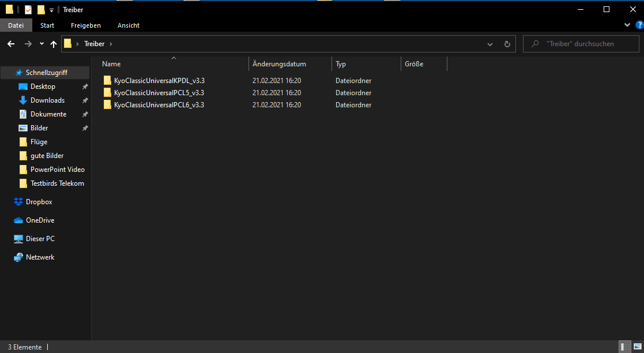
Task: Open the recent locations dropdown arrow
Action: coord(42,44)
